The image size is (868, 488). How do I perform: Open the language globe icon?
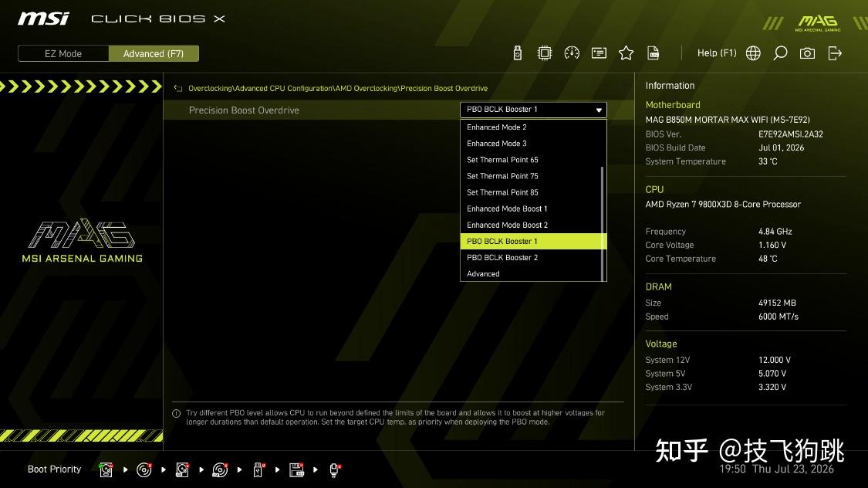click(x=753, y=53)
